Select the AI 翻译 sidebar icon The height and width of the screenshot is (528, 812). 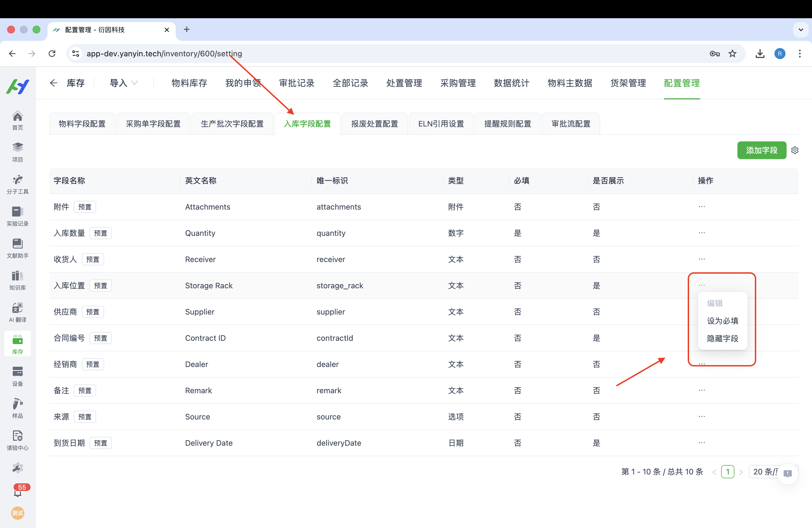[x=17, y=311]
